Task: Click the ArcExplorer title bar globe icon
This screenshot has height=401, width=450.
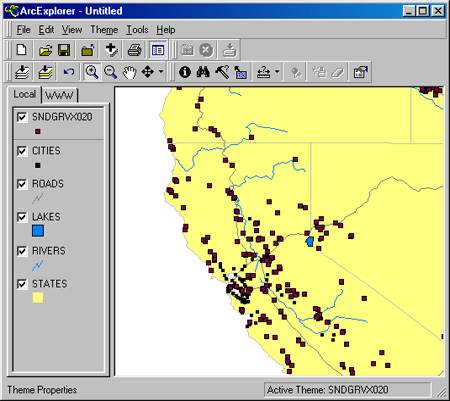Action: [11, 11]
